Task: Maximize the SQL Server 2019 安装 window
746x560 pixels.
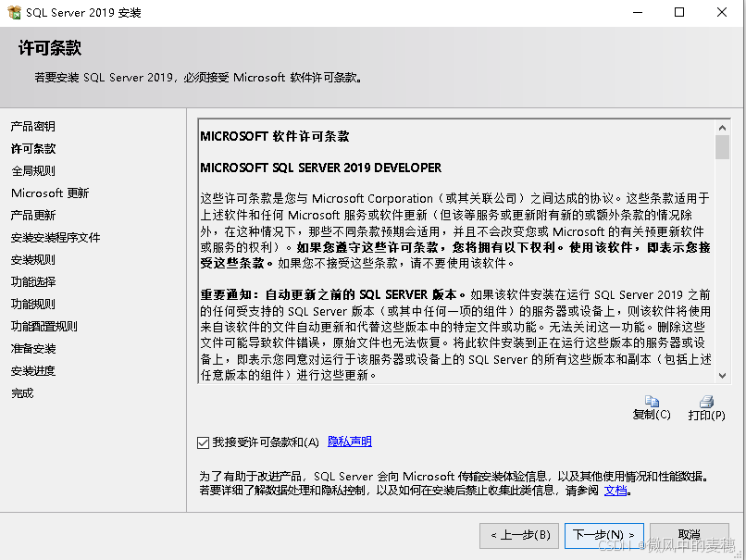Action: (x=679, y=12)
